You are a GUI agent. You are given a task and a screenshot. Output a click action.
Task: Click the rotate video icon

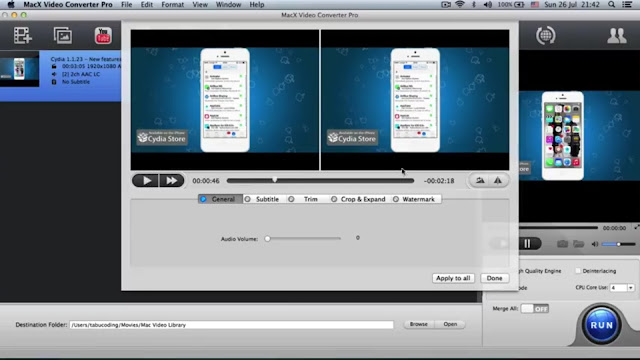(480, 180)
